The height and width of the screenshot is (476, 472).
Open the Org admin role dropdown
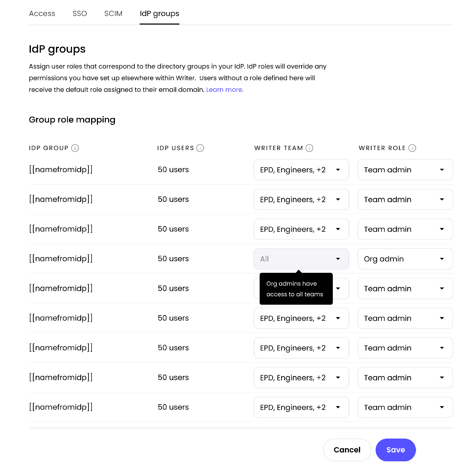pos(405,259)
